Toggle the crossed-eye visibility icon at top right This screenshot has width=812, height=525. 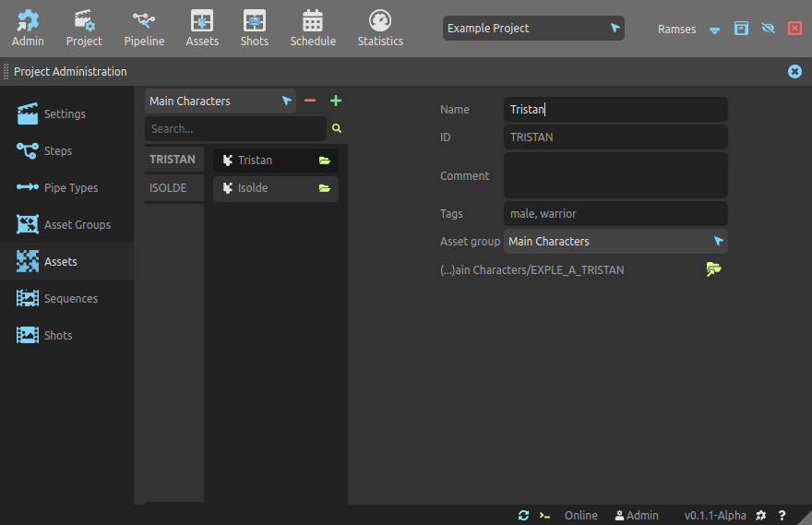pos(768,29)
